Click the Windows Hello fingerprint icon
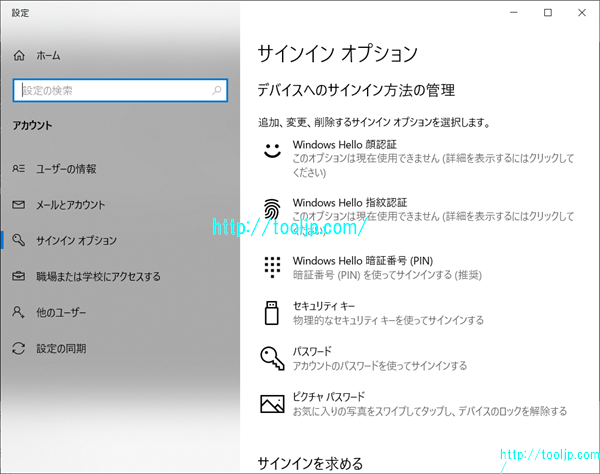This screenshot has height=474, width=600. (272, 208)
